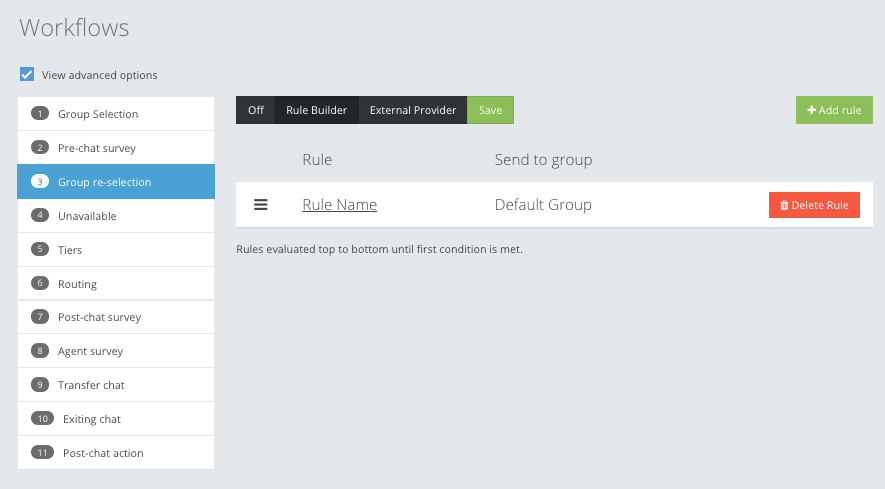
Task: Click the number 7 badge for Post-chat survey
Action: point(40,317)
